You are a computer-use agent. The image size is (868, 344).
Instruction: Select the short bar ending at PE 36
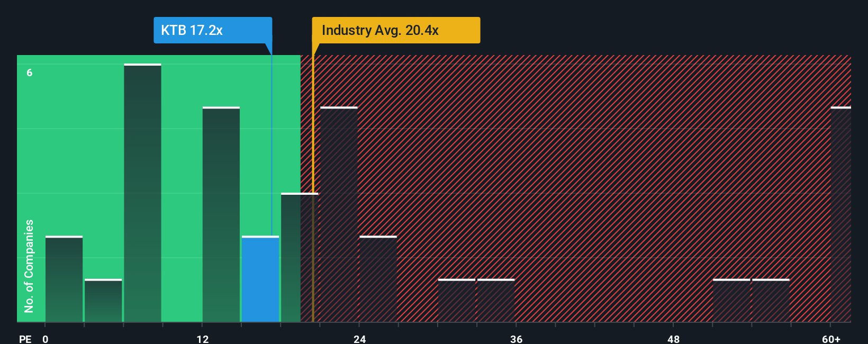[x=496, y=301]
